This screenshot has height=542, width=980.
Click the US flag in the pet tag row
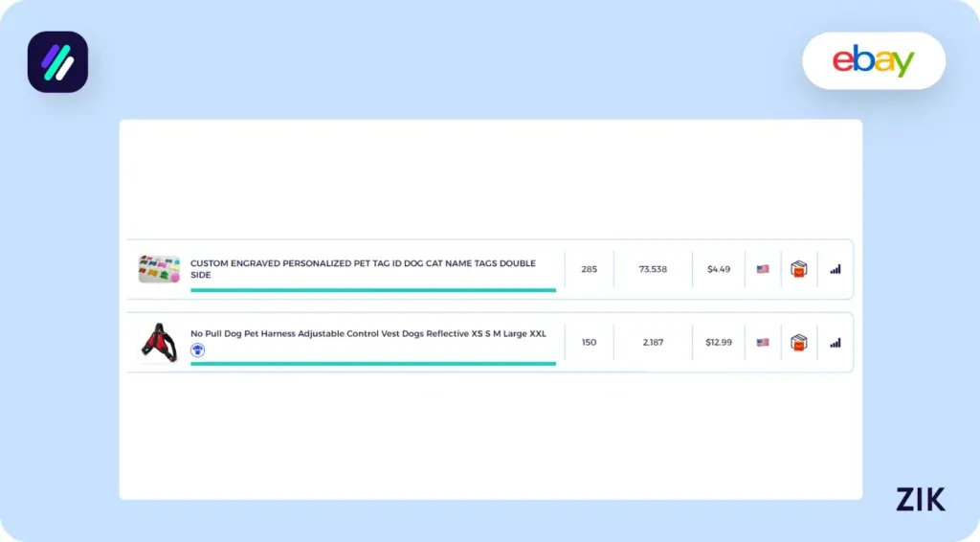763,269
